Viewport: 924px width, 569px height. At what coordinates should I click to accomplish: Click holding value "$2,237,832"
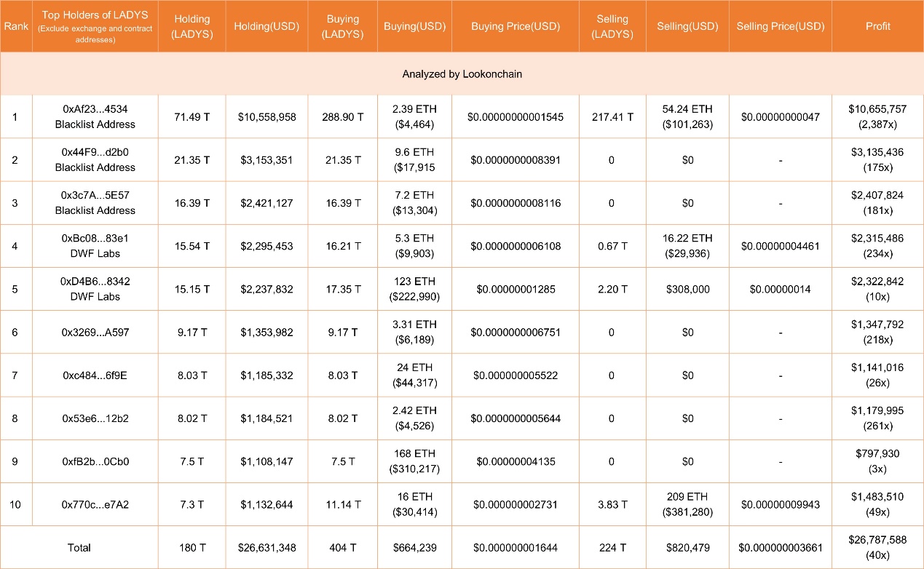(x=267, y=289)
